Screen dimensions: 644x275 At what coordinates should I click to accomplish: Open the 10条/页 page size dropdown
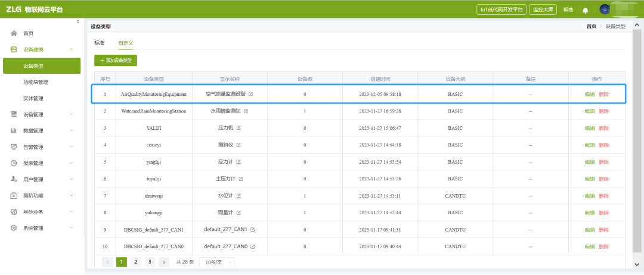(216, 262)
